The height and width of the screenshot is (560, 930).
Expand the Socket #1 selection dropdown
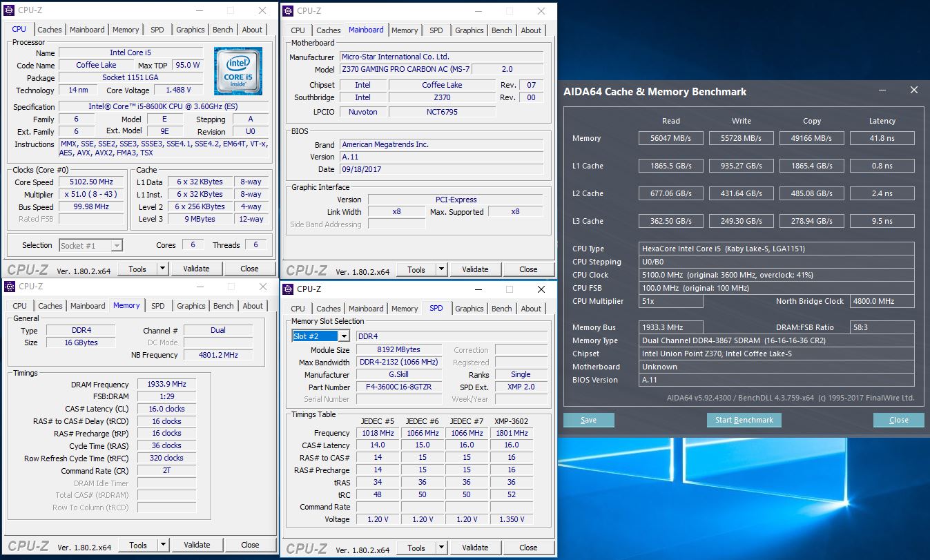click(117, 246)
